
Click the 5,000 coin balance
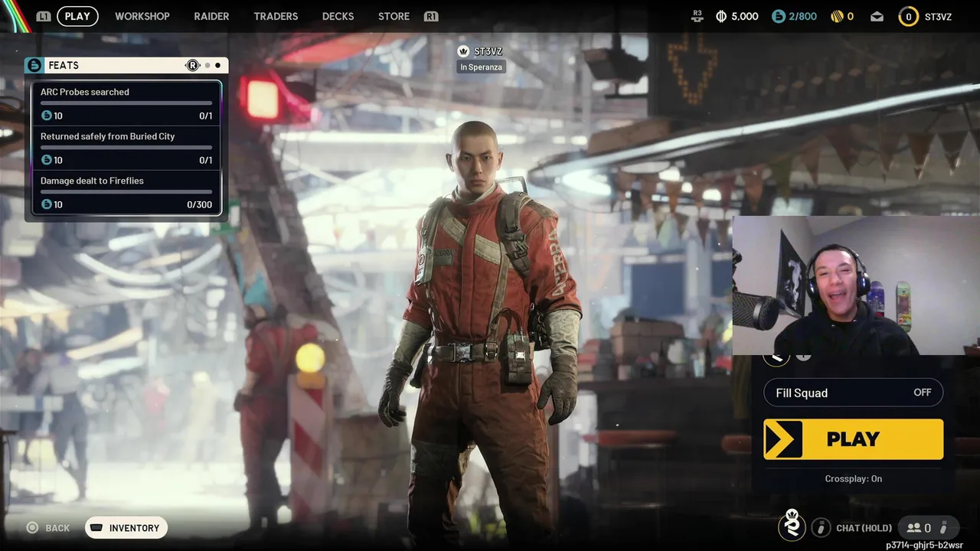pos(745,16)
